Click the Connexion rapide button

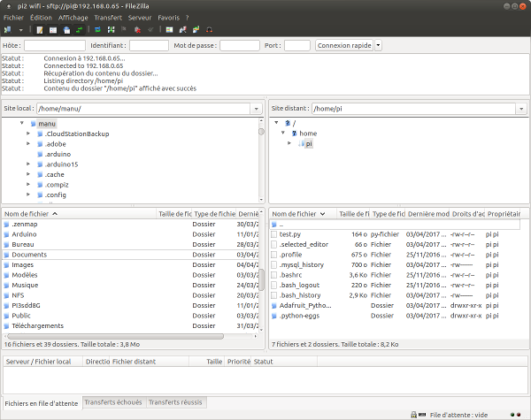pyautogui.click(x=343, y=45)
